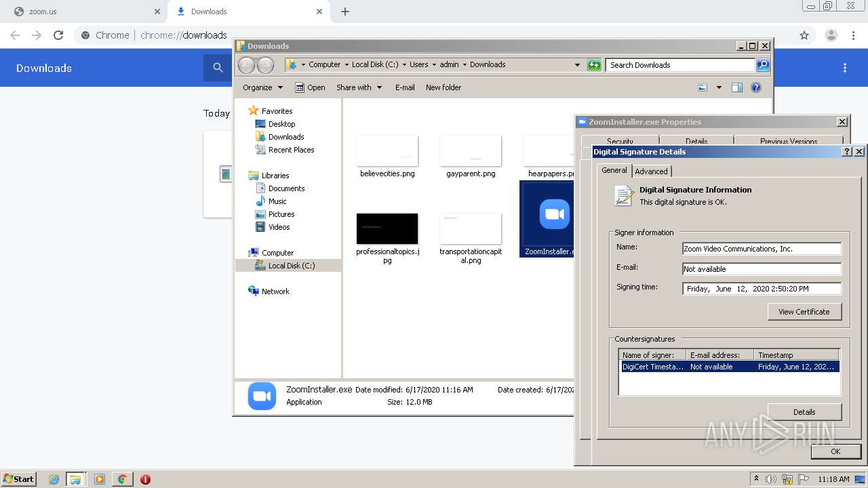
Task: Open Chrome from the taskbar
Action: click(123, 479)
